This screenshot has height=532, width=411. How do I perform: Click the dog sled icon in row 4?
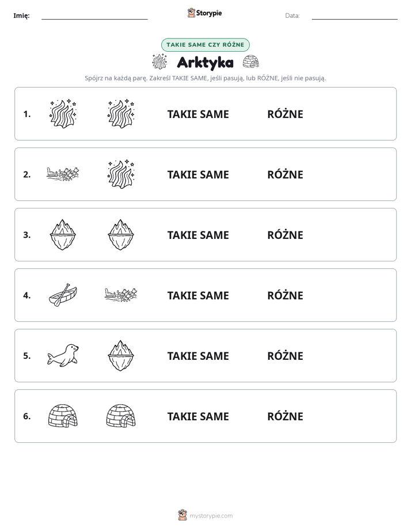point(121,295)
